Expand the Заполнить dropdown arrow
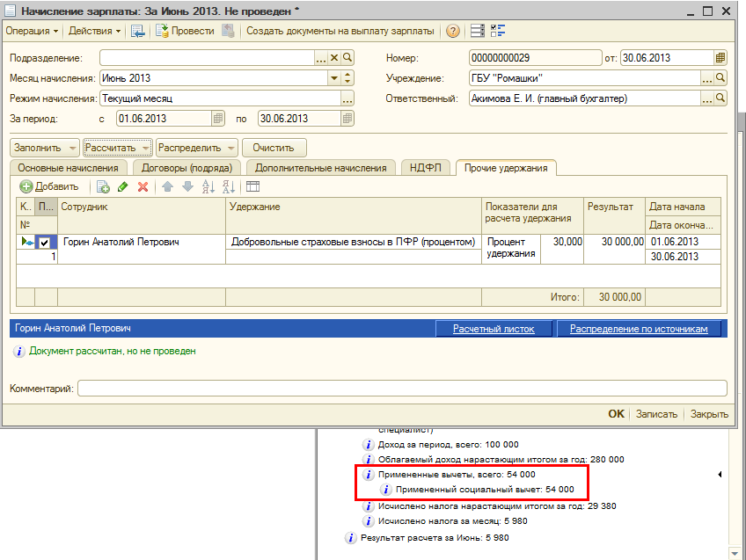This screenshot has height=560, width=746. (72, 149)
